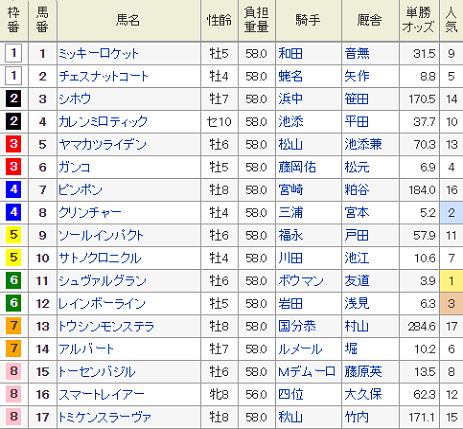Image resolution: width=463 pixels, height=429 pixels.
Task: Click green frame 6 badge beside シュヴァルグラン
Action: coord(13,280)
